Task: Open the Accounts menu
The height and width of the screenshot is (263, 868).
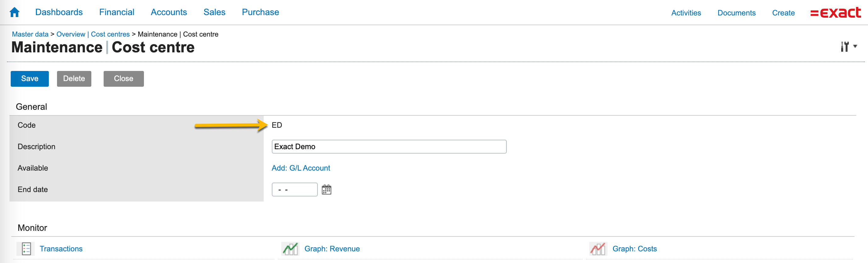Action: [x=168, y=13]
